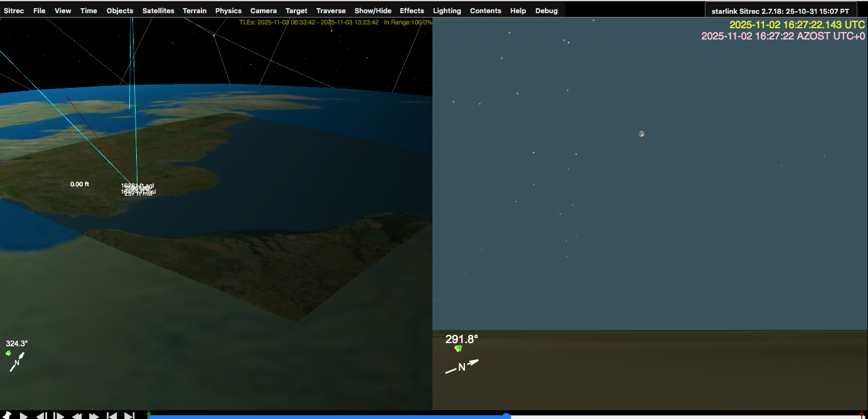Image resolution: width=868 pixels, height=419 pixels.
Task: Click the starlink Sitrec version label
Action: point(780,11)
